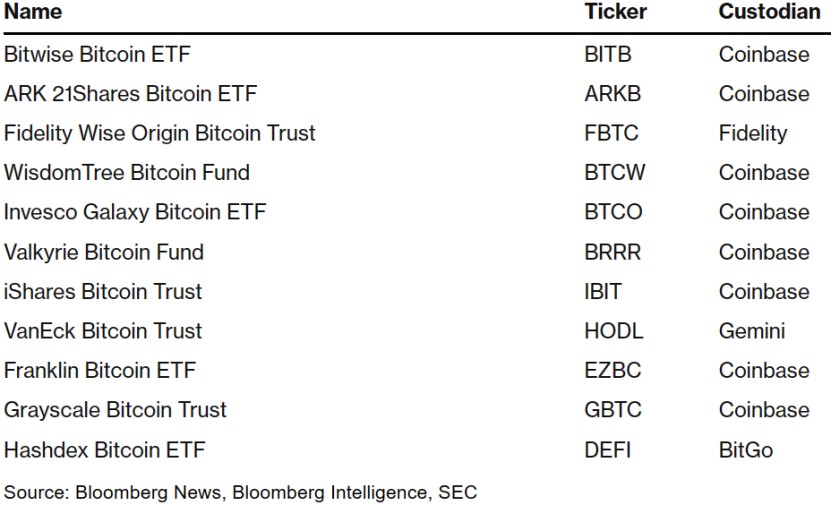This screenshot has height=505, width=831.
Task: Click Fidelity Wise Origin Bitcoin Trust
Action: tap(159, 133)
